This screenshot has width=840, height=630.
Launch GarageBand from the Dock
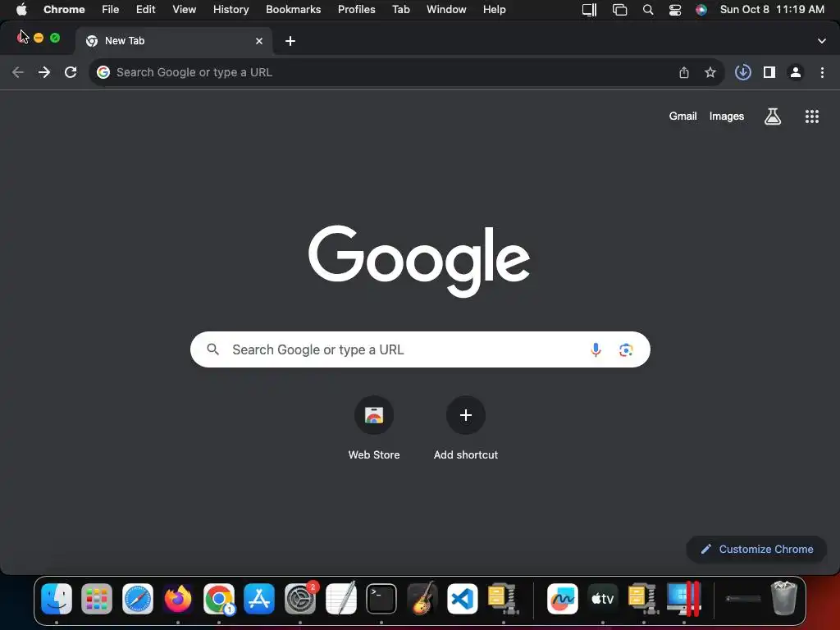click(x=422, y=598)
